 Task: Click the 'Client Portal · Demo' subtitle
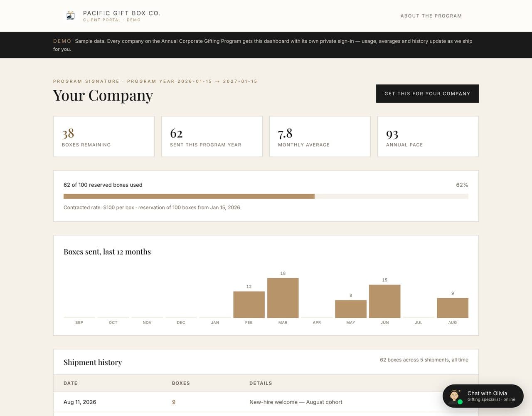(112, 20)
